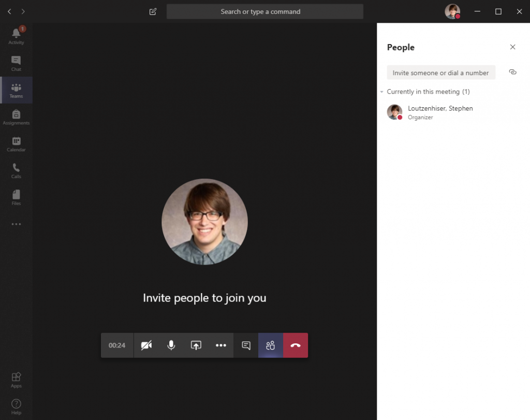Go back with the left arrow
530x420 pixels.
click(9, 11)
